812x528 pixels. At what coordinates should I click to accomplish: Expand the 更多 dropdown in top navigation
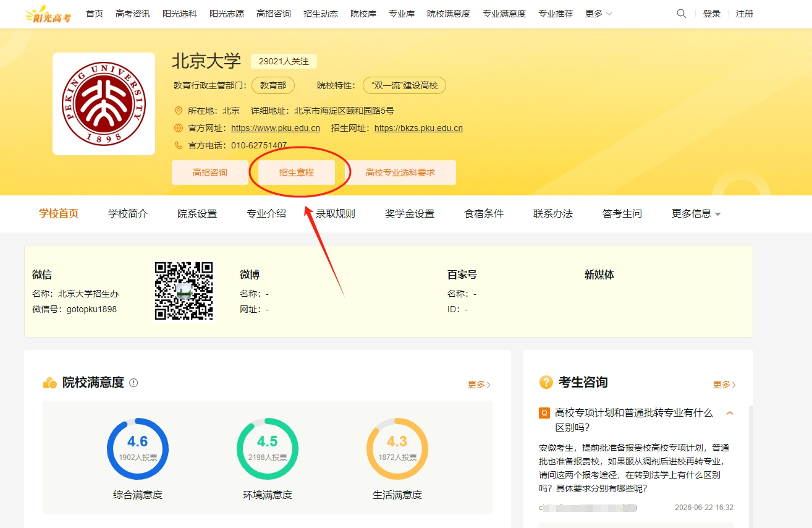(599, 14)
